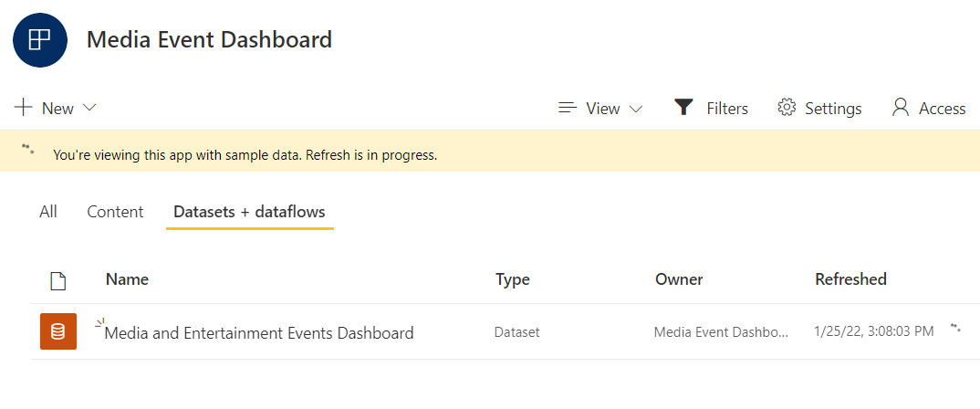Open workspace Settings

point(832,109)
